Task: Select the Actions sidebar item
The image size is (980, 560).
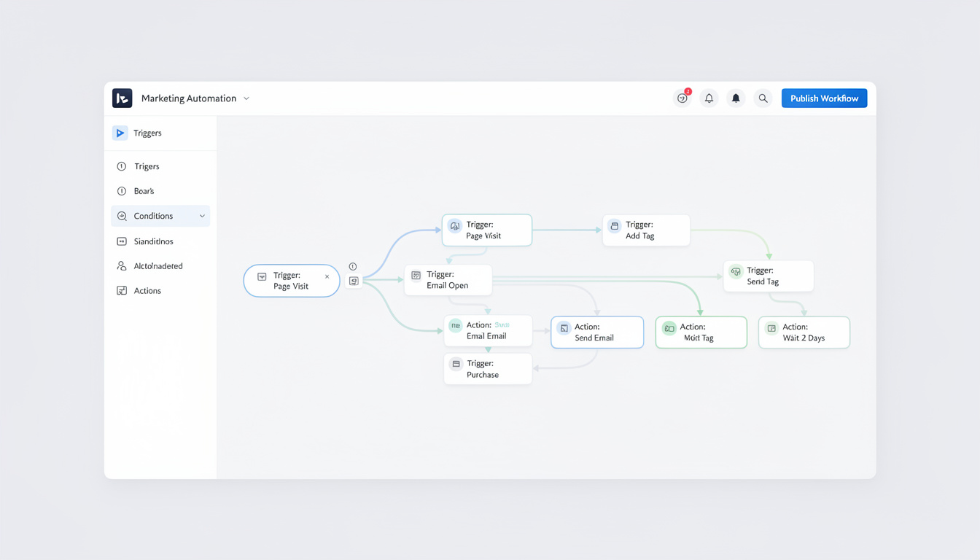Action: [x=160, y=291]
